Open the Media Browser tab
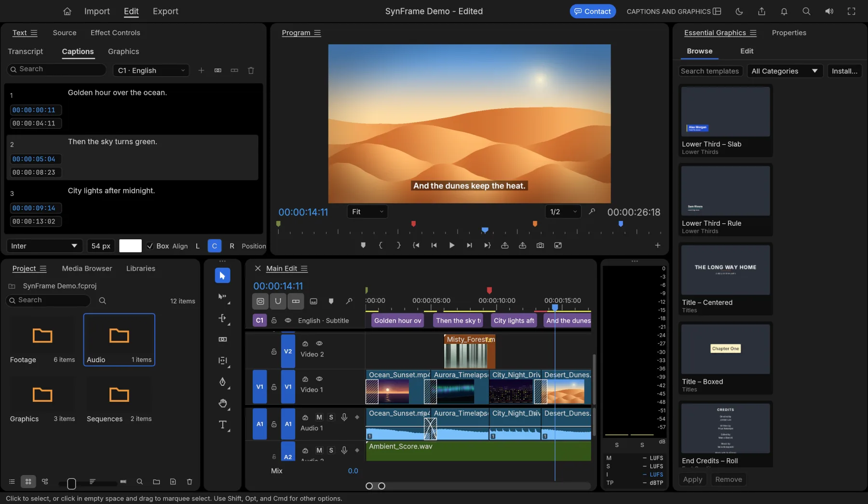 click(x=87, y=269)
